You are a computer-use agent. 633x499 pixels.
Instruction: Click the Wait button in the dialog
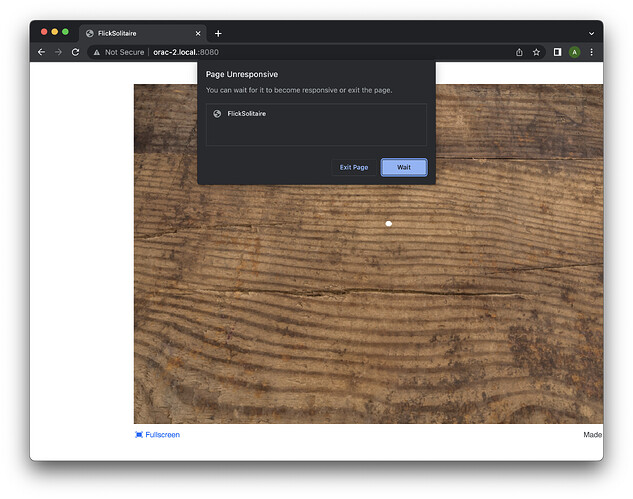404,167
